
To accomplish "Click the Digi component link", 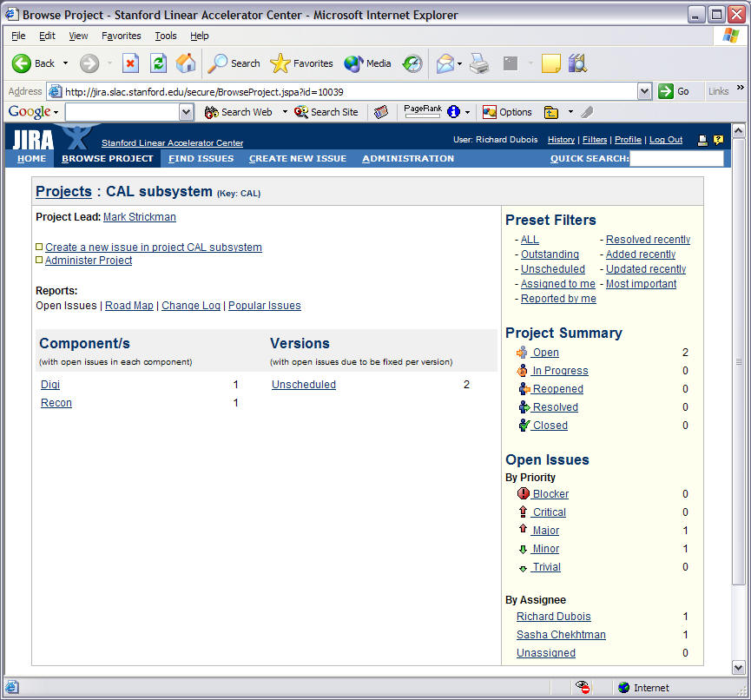I will (x=50, y=384).
